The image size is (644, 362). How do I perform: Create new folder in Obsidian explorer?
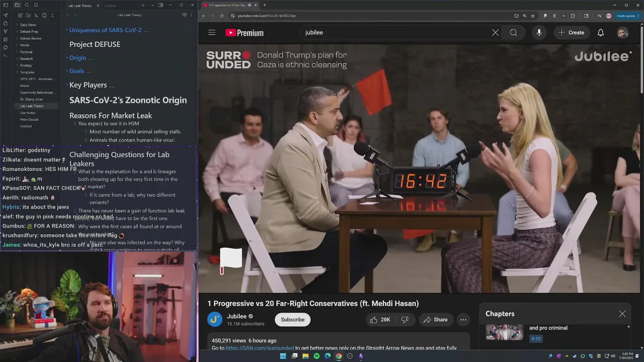28,15
